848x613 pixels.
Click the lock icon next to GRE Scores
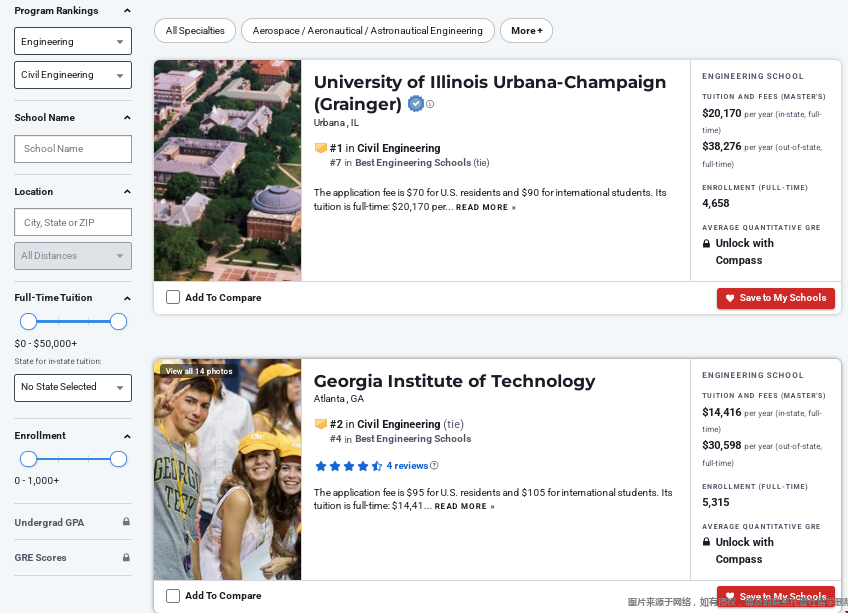click(x=126, y=557)
